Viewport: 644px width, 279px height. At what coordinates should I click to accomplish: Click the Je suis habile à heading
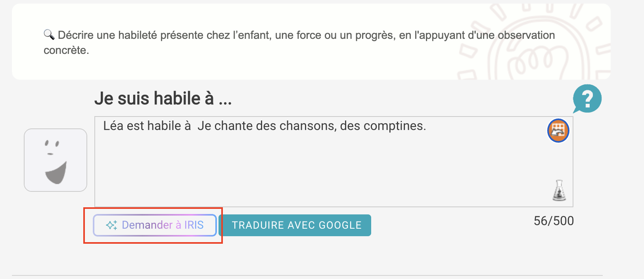click(x=163, y=98)
